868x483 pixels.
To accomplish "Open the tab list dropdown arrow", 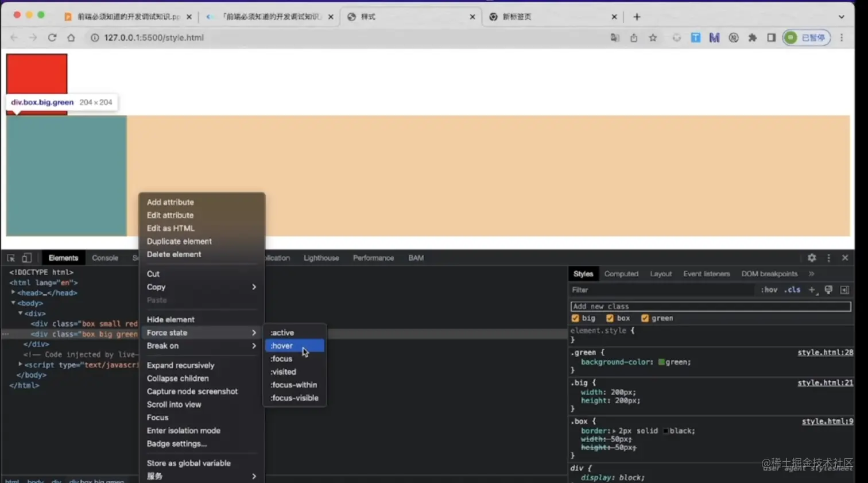I will 842,17.
